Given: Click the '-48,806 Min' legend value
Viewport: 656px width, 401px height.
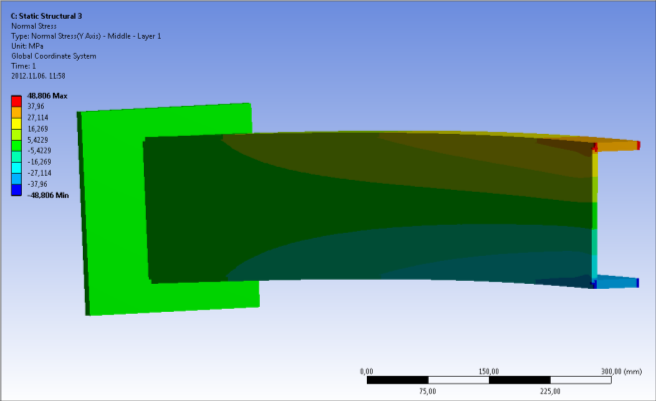Looking at the screenshot, I should (x=48, y=195).
